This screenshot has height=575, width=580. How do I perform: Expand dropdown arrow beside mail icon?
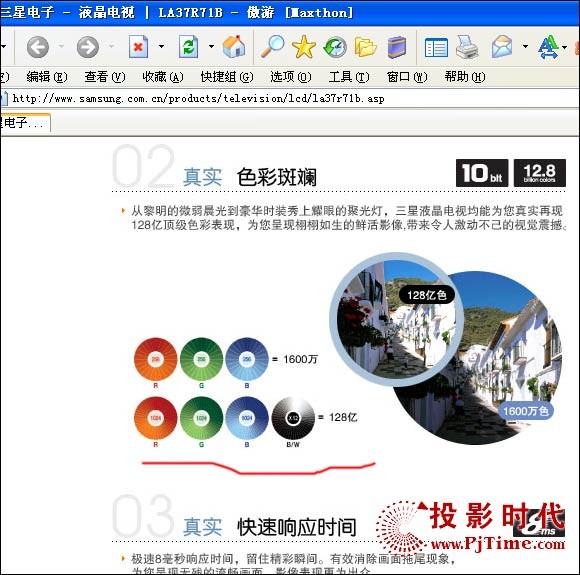click(x=525, y=46)
